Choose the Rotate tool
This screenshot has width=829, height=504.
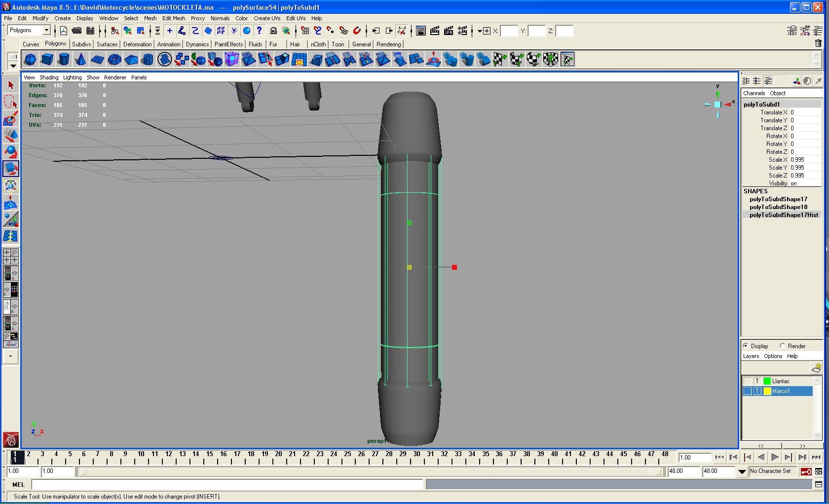[11, 152]
